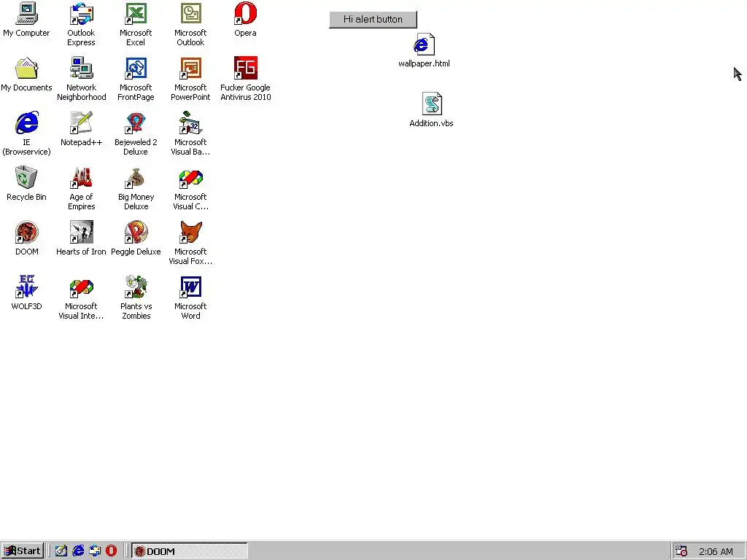Launch Opera from Quick Launch bar
Viewport: 747px width, 560px height.
coord(111,551)
